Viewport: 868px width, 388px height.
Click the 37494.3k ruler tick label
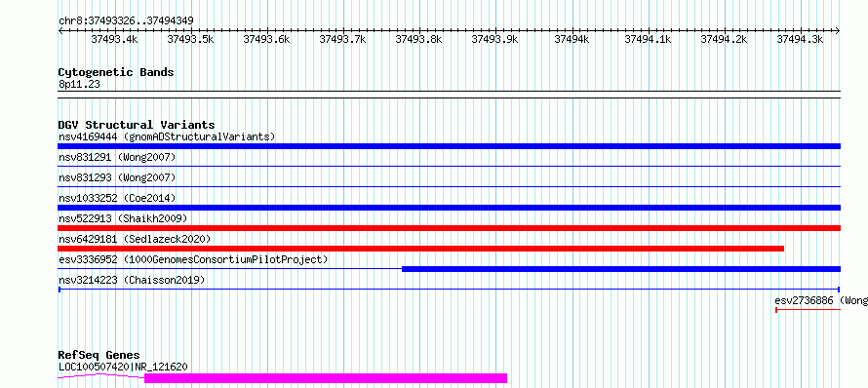pos(800,39)
